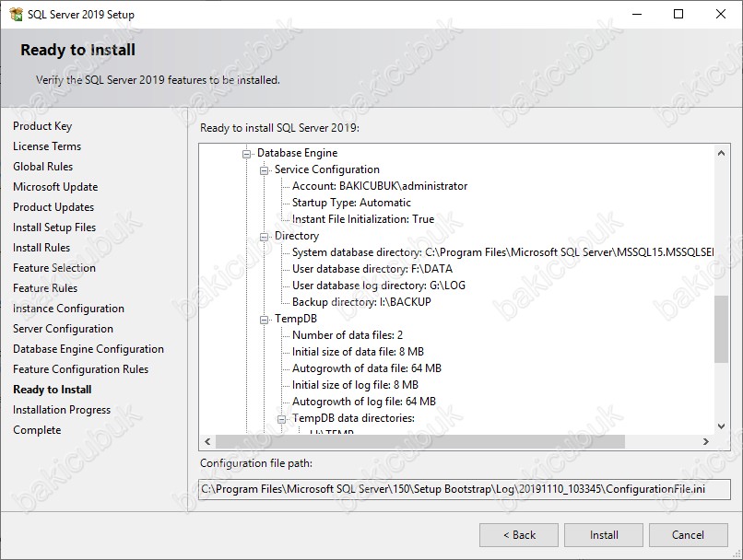Collapse the TempDB data directories node
Image resolution: width=743 pixels, height=560 pixels.
[x=281, y=419]
